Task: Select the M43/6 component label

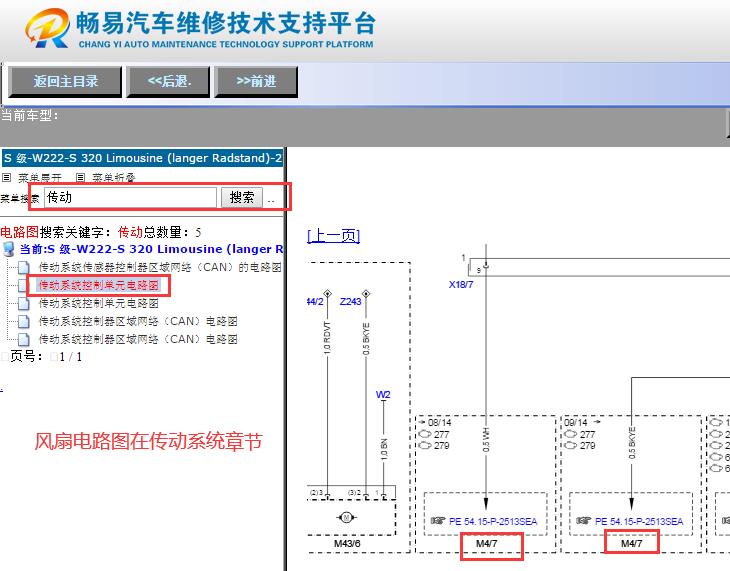Action: click(x=347, y=544)
